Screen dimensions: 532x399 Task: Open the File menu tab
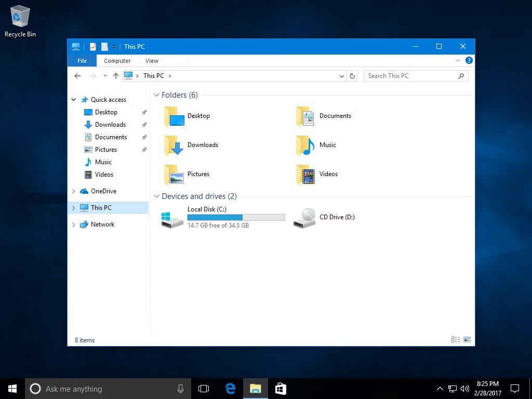(x=82, y=61)
